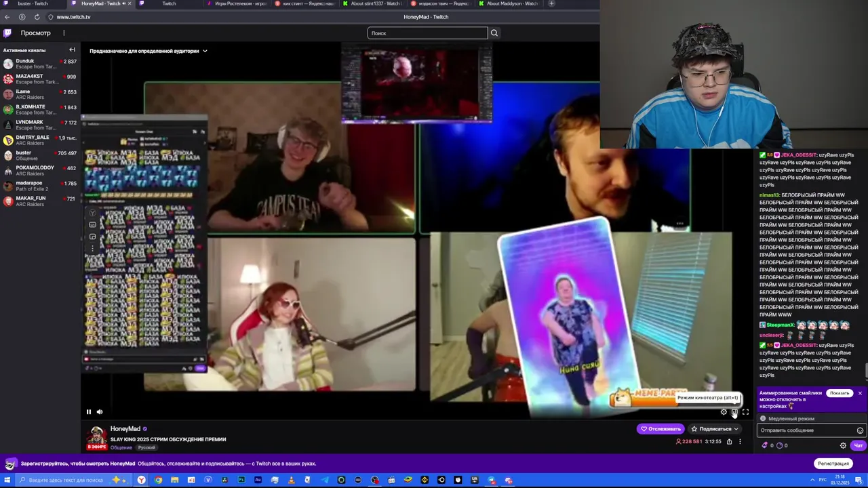868x488 pixels.
Task: Open the stream's more options dots
Action: [740, 441]
